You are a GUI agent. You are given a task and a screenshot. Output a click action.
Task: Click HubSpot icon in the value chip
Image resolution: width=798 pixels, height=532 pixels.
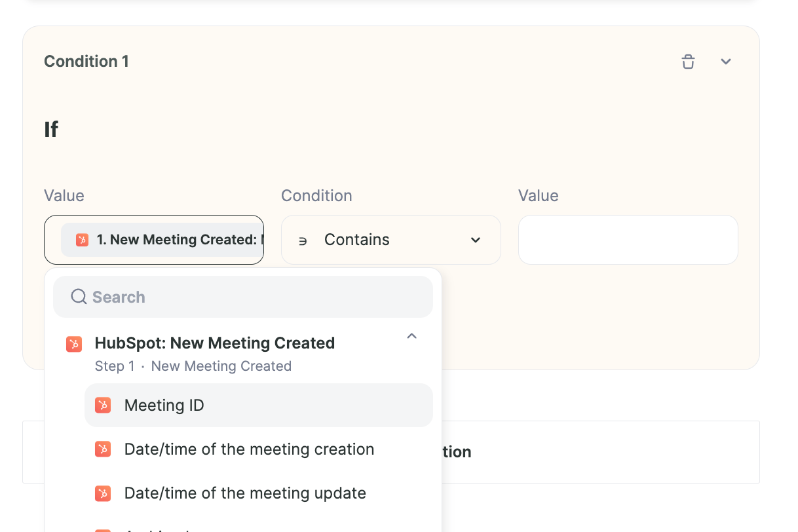click(x=82, y=240)
